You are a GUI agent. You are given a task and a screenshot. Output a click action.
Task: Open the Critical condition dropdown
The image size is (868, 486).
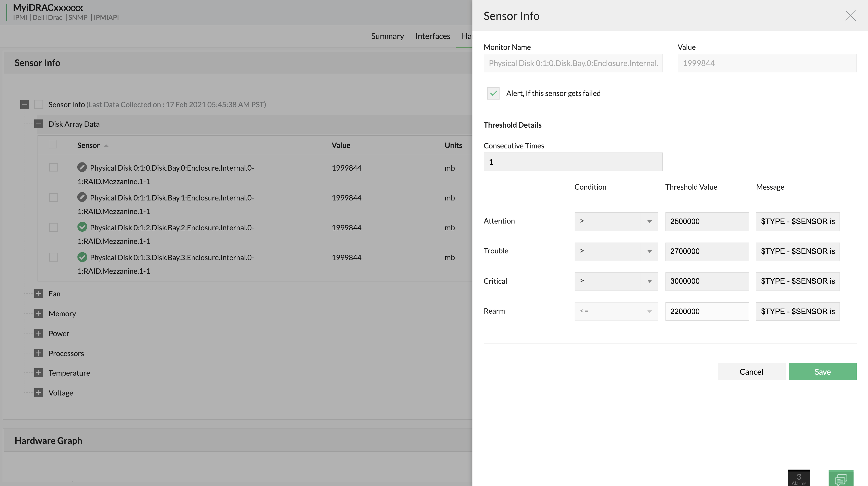tap(616, 282)
